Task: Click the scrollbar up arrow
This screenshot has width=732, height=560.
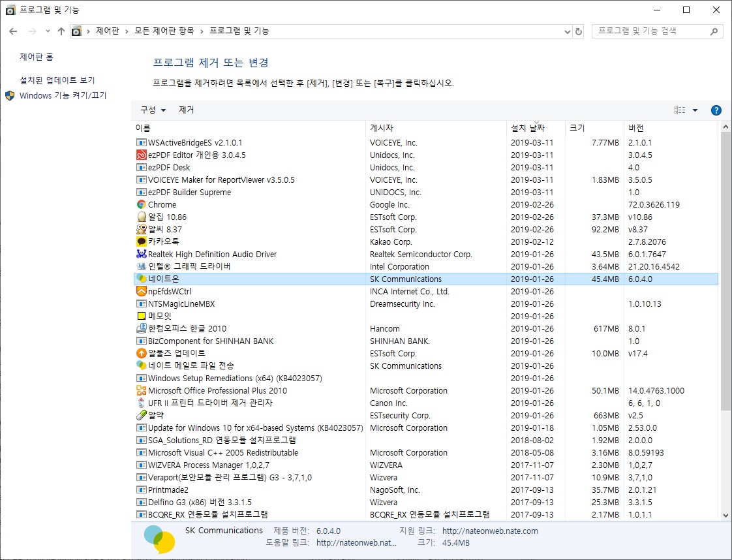Action: click(x=725, y=127)
